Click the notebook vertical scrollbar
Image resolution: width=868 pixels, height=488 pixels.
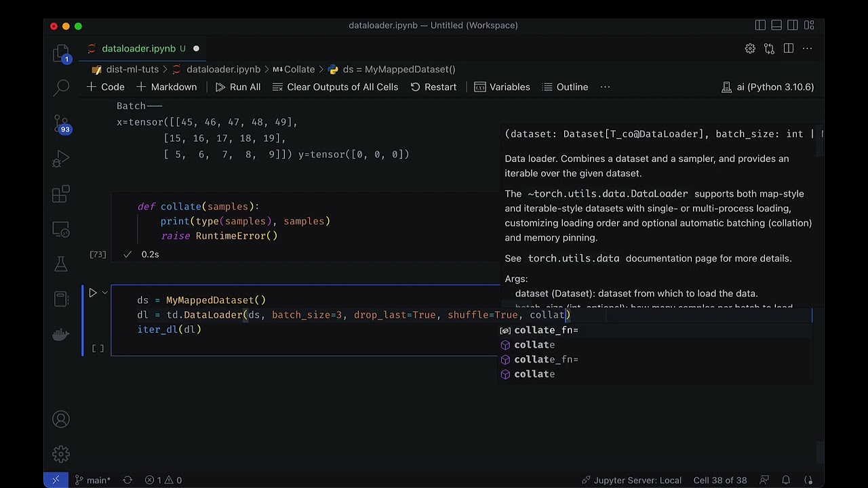point(821,451)
